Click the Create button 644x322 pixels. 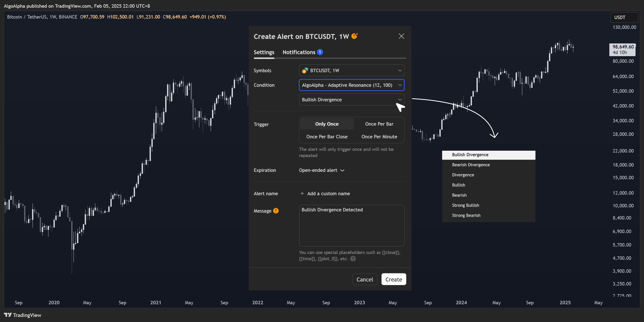pos(394,279)
